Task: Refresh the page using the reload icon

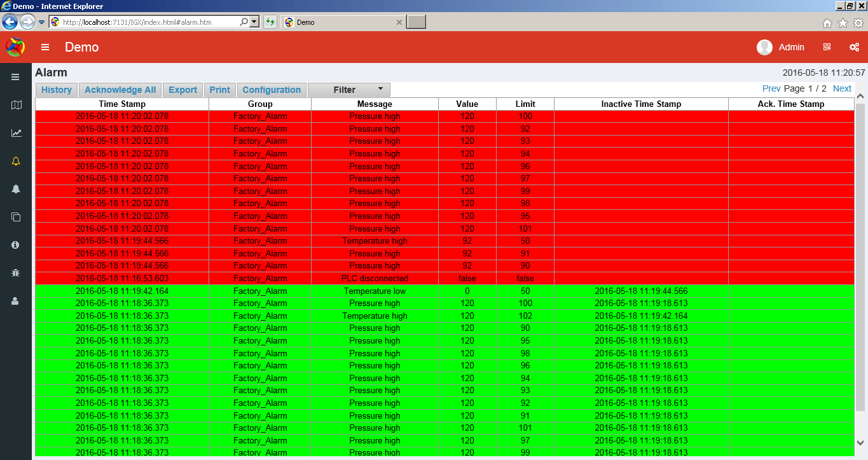Action: pos(270,22)
